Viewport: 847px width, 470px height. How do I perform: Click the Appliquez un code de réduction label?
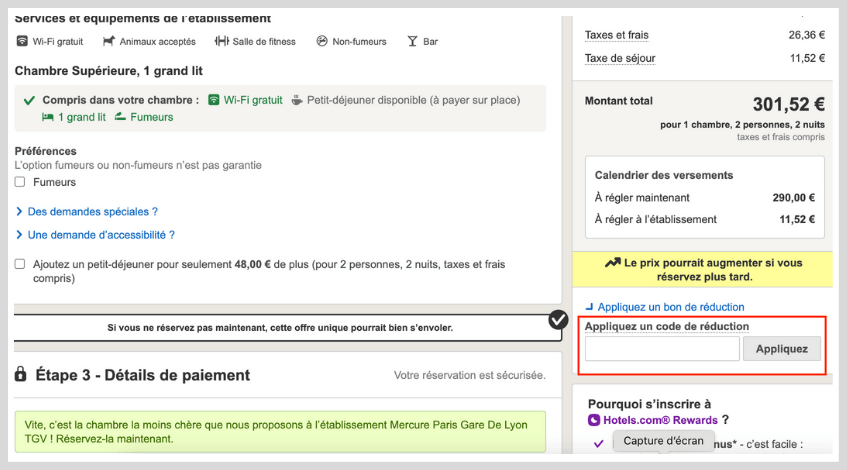click(x=667, y=326)
